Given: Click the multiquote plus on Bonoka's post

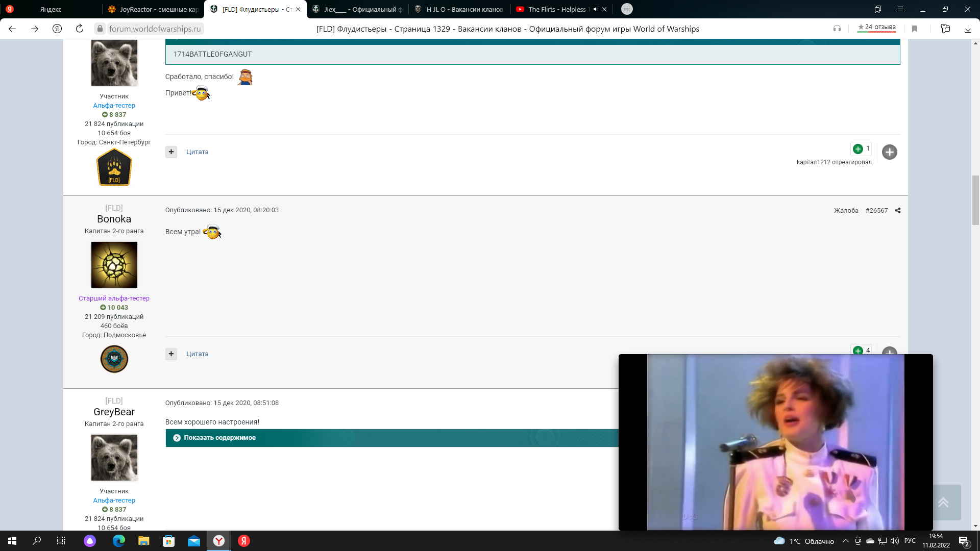Looking at the screenshot, I should point(171,354).
